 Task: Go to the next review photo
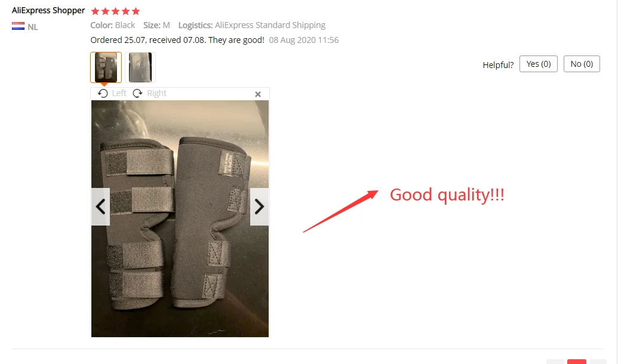(x=259, y=206)
